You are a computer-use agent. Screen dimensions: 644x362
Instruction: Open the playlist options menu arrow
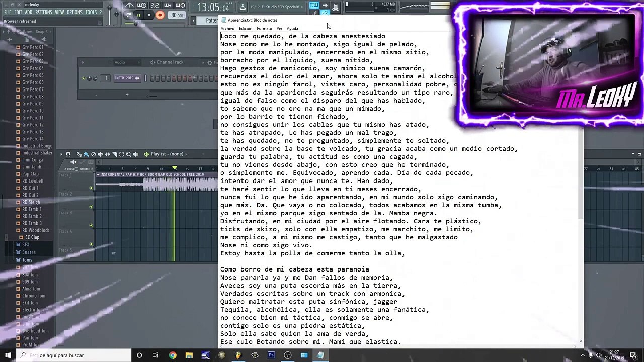[61, 154]
